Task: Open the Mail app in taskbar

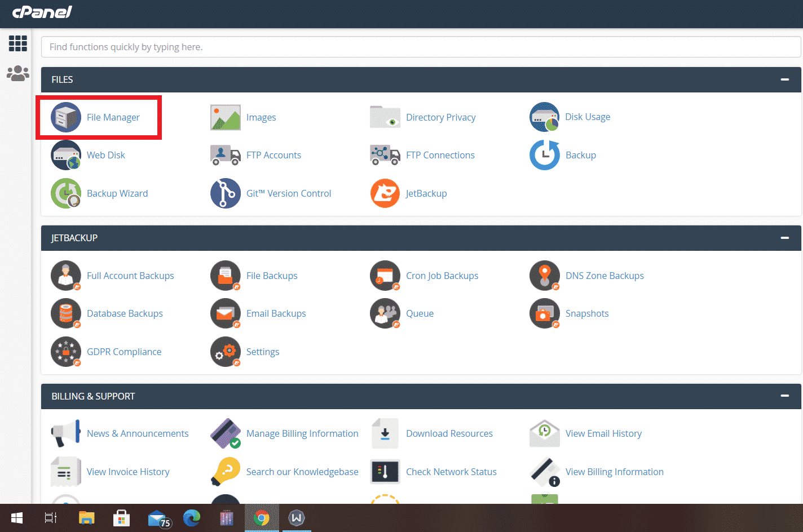Action: coord(158,518)
